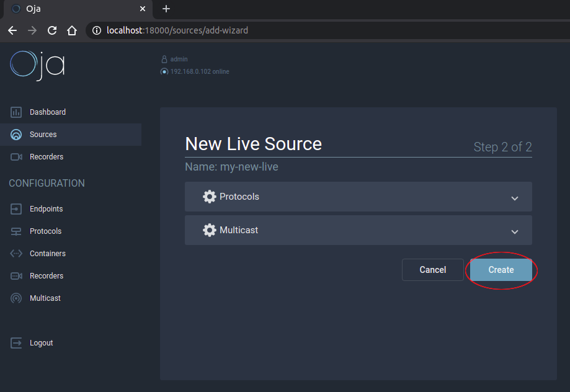
Task: Click the Multicast panel title
Action: (x=239, y=230)
